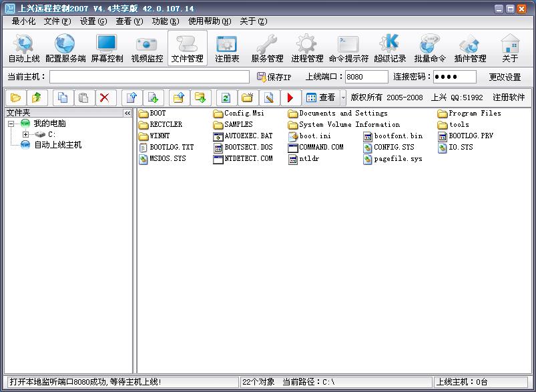Open the 屏幕控制 screen control tool
536x392 pixels.
[x=107, y=49]
